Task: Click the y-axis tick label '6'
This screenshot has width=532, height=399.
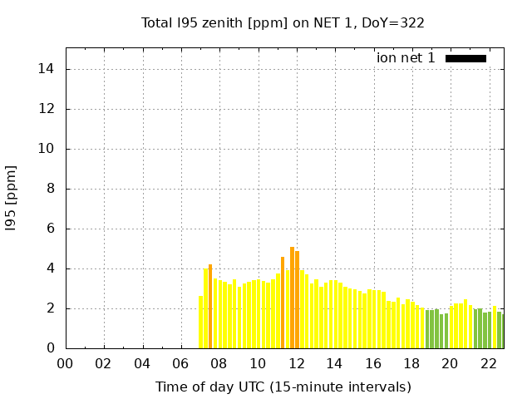Action: 51,229
